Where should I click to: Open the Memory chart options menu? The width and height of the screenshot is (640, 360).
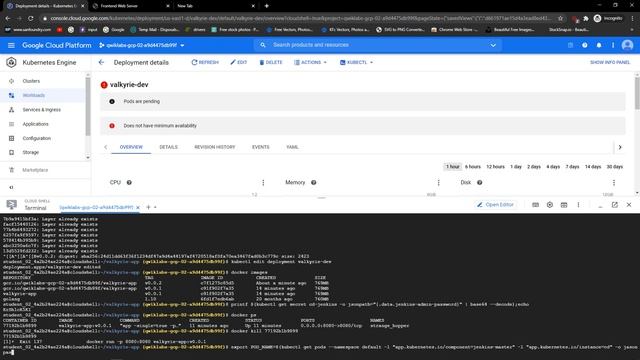coord(438,182)
